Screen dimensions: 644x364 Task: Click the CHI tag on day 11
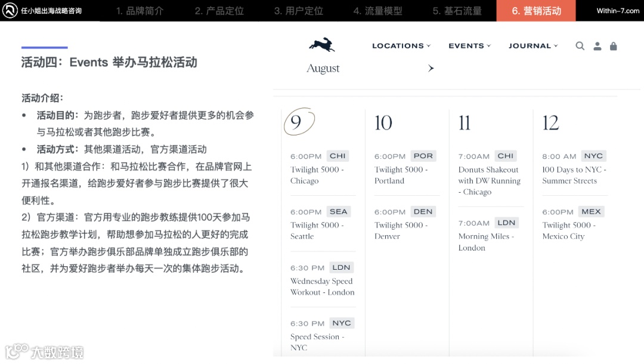(x=505, y=156)
